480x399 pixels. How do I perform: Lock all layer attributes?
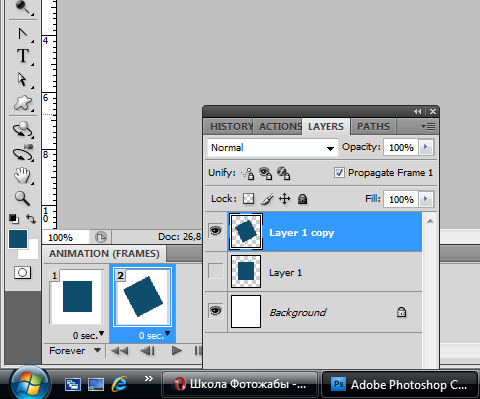(x=302, y=199)
